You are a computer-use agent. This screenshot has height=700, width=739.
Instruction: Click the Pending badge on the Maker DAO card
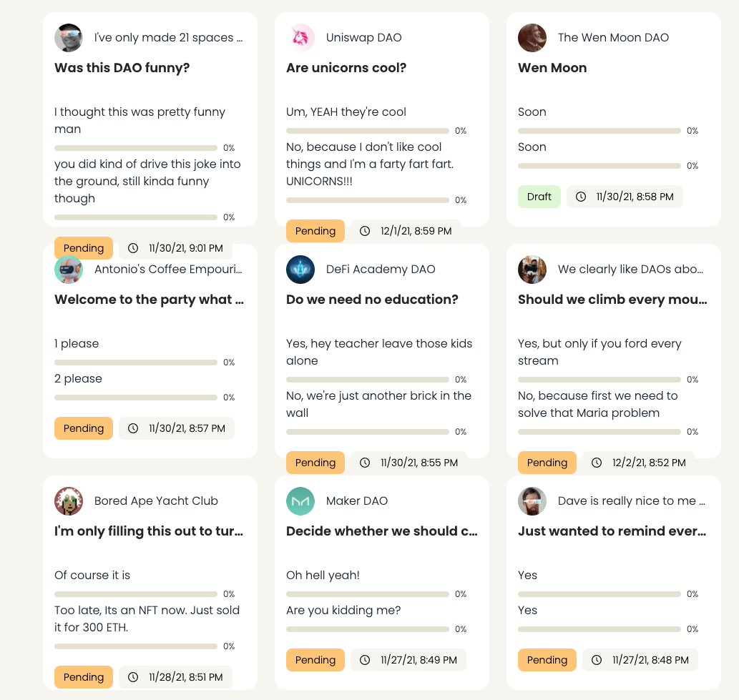coord(315,660)
